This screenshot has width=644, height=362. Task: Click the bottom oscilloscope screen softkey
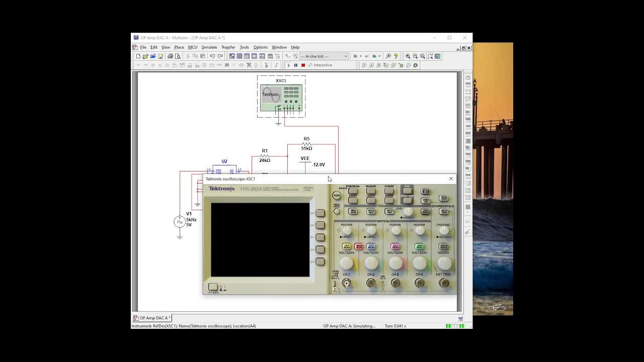[x=320, y=261]
